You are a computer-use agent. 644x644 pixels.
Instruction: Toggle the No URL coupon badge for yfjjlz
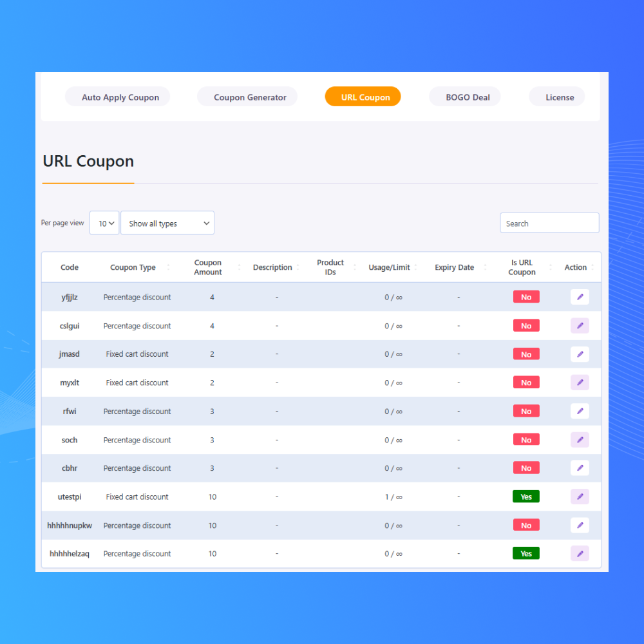tap(526, 297)
